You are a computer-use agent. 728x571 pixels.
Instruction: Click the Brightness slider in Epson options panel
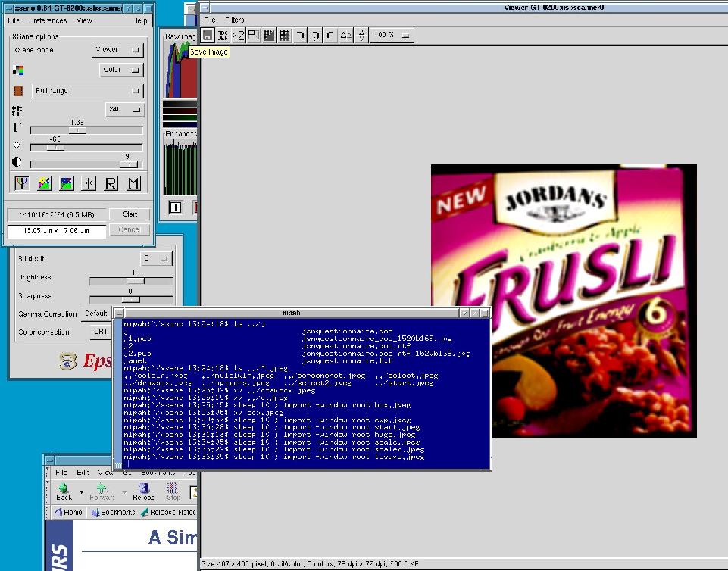[x=131, y=281]
